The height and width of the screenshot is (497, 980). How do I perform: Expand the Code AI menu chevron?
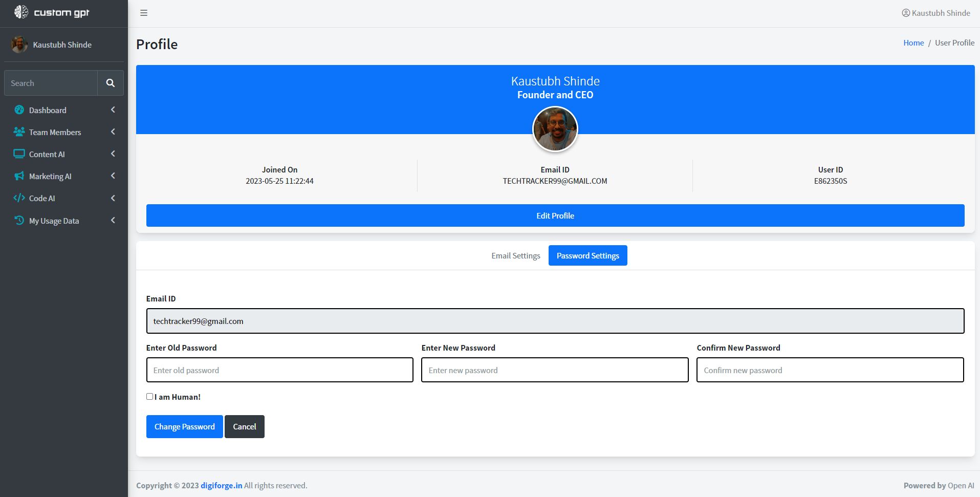coord(113,198)
